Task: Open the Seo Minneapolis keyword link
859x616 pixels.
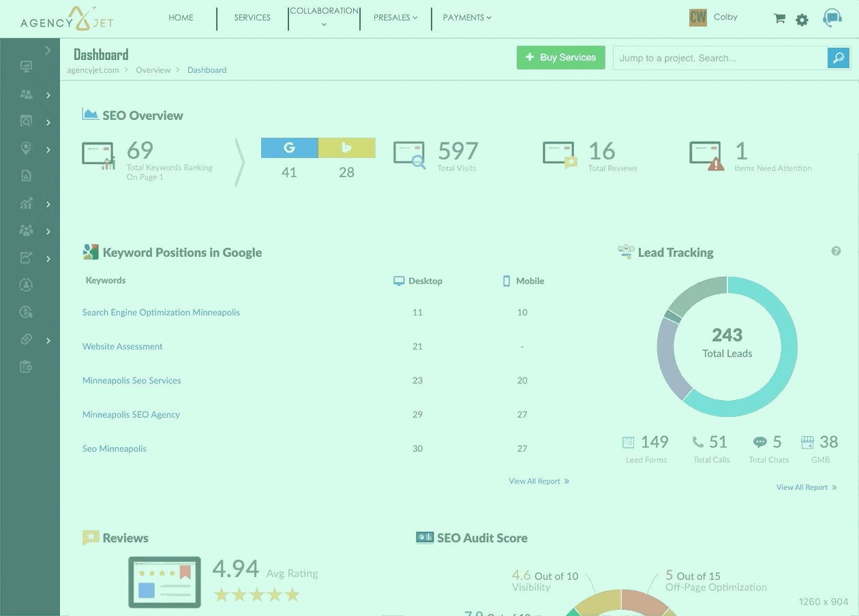Action: coord(115,448)
